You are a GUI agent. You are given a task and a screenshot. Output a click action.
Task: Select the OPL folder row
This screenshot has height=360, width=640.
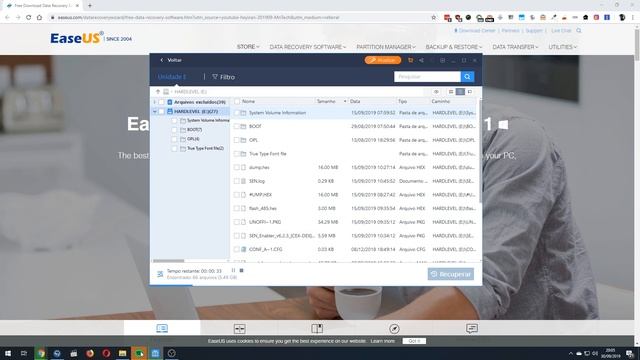click(354, 140)
